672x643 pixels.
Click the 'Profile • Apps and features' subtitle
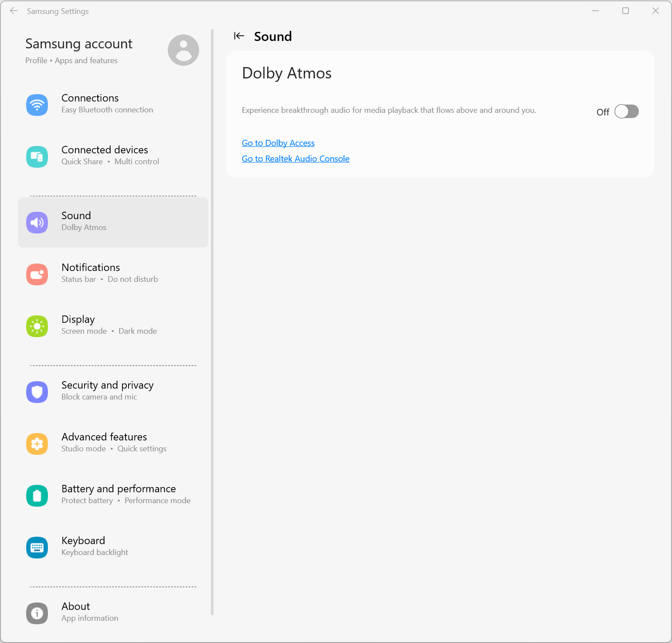pos(71,61)
